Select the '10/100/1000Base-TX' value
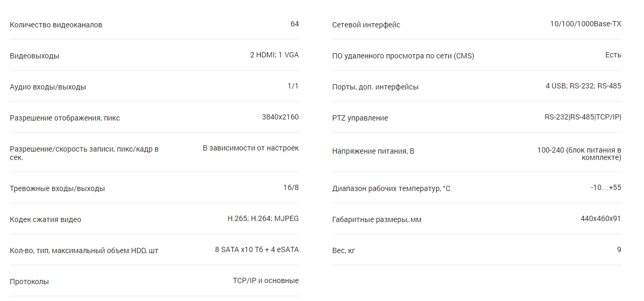This screenshot has width=644, height=301. (x=586, y=24)
